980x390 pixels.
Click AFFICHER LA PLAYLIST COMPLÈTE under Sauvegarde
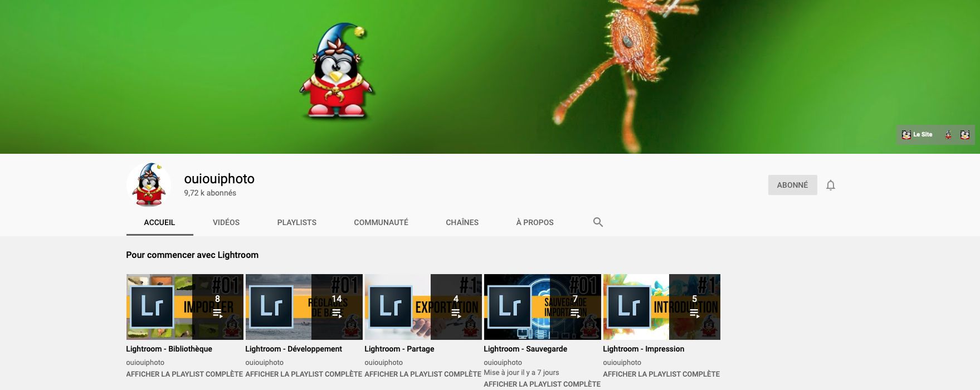[x=542, y=384]
